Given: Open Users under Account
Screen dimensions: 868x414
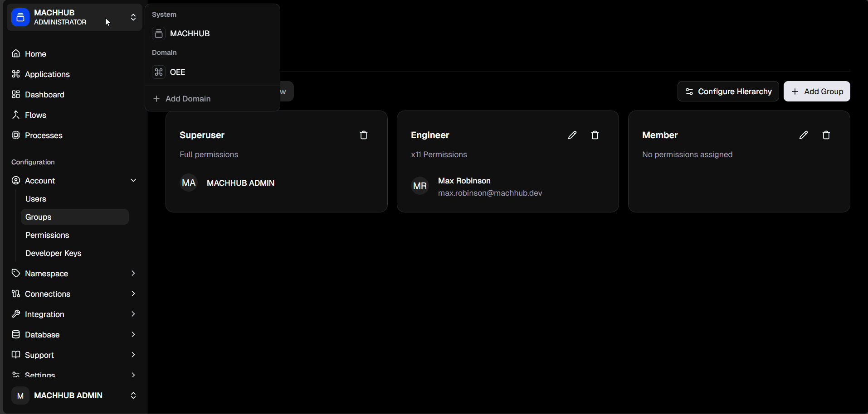Looking at the screenshot, I should click(75, 199).
